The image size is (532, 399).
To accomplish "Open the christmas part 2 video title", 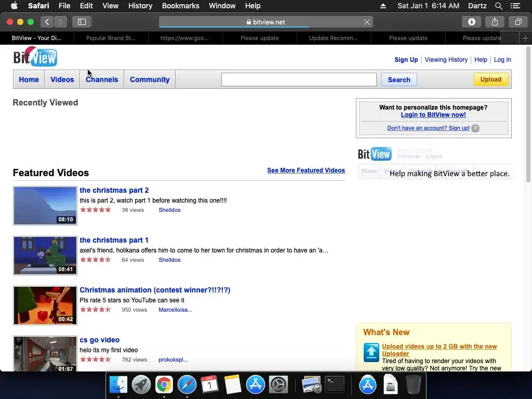I will coord(114,190).
